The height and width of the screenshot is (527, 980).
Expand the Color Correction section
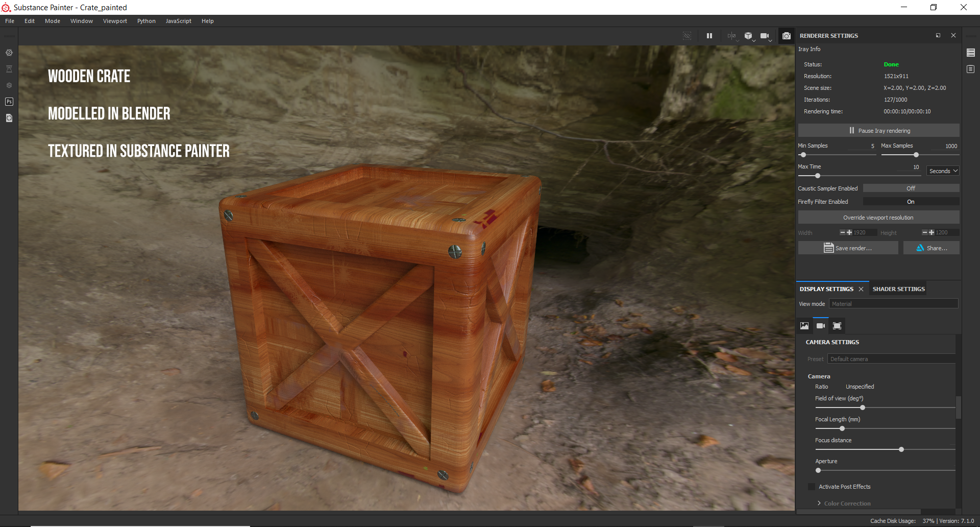[x=819, y=504]
